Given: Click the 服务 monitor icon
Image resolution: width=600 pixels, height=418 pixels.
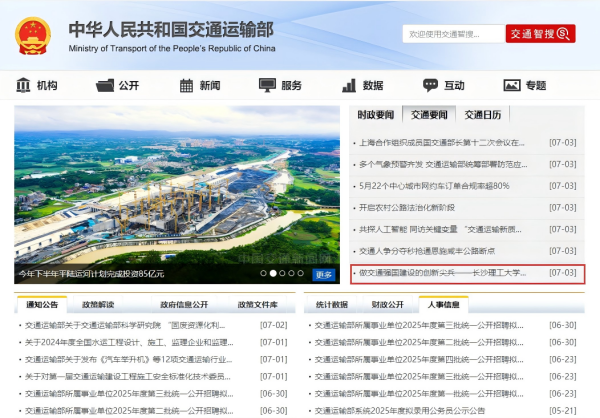Looking at the screenshot, I should point(267,86).
